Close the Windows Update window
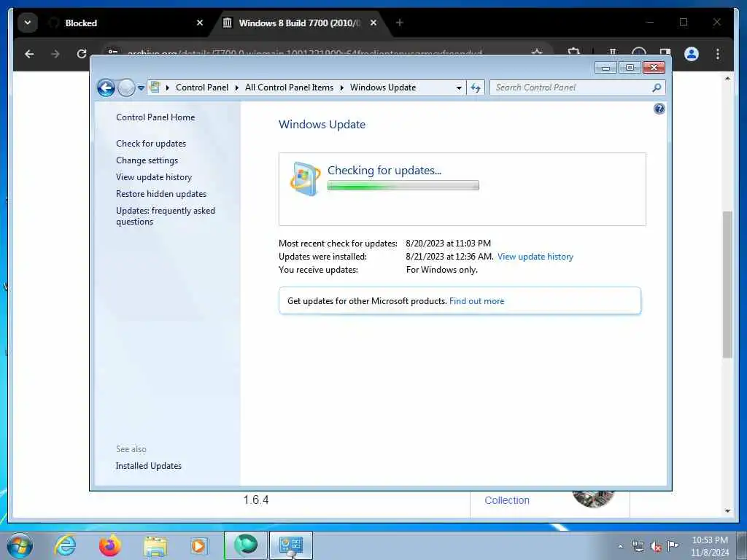 click(654, 68)
